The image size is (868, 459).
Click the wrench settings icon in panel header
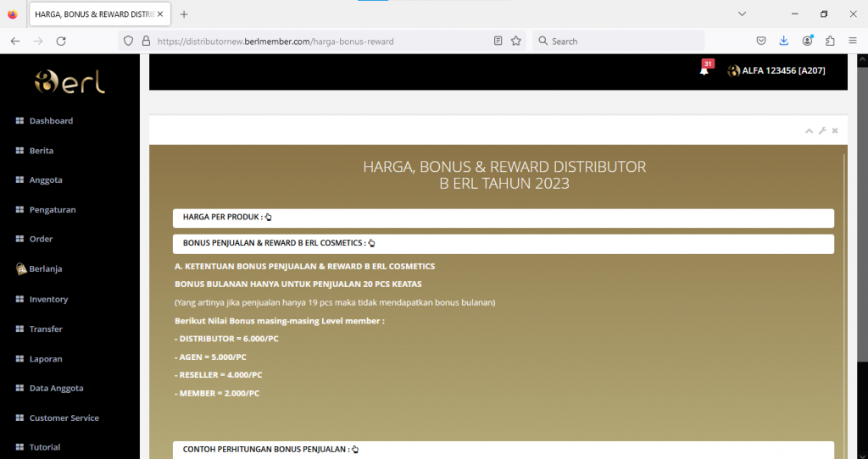click(822, 130)
